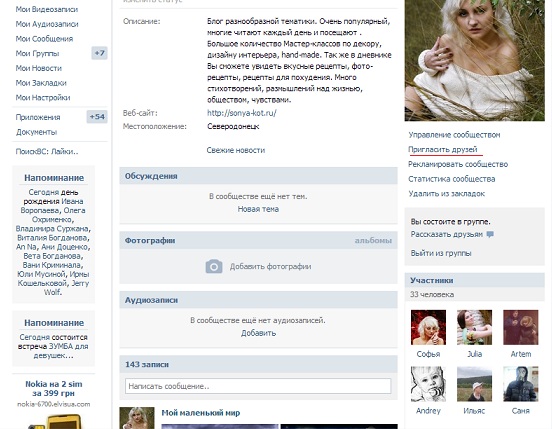Open Документы in left menu
The image size is (552, 429).
[37, 132]
